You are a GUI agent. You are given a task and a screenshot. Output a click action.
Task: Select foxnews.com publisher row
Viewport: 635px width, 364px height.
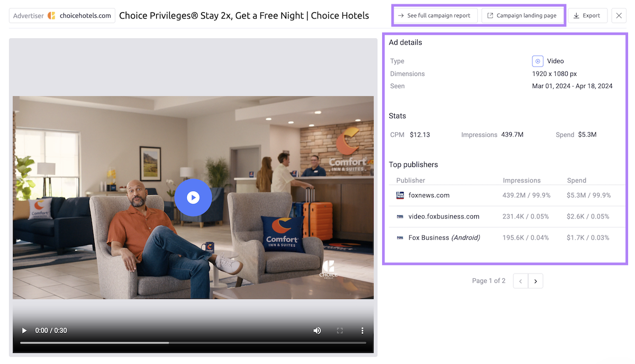[x=429, y=195]
